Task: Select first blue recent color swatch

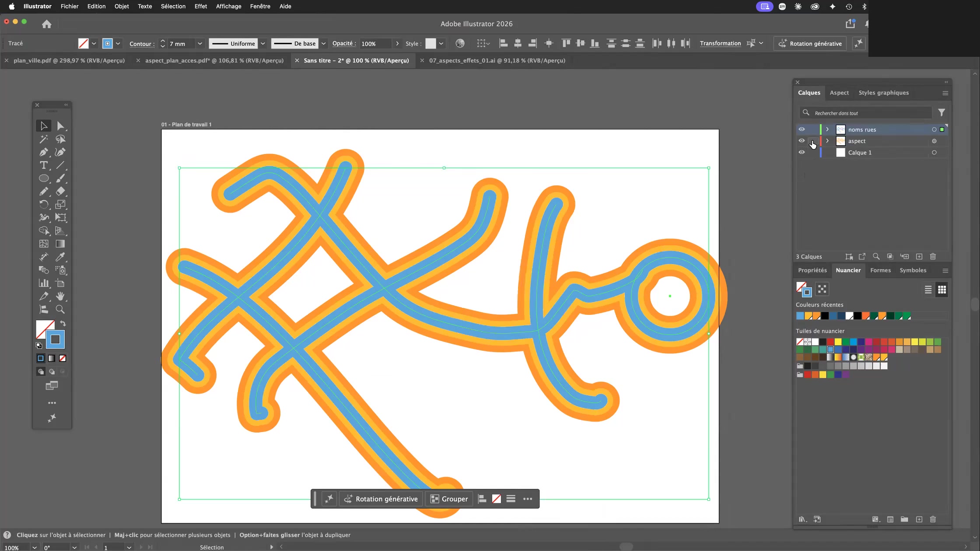Action: coord(800,316)
